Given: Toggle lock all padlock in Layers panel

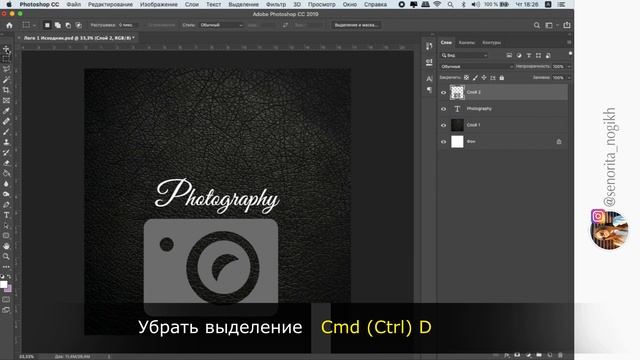Looking at the screenshot, I should [502, 78].
